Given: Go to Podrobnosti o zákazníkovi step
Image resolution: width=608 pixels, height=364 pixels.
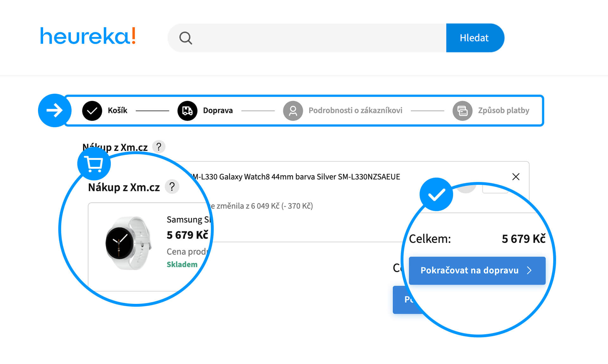Looking at the screenshot, I should pos(355,110).
